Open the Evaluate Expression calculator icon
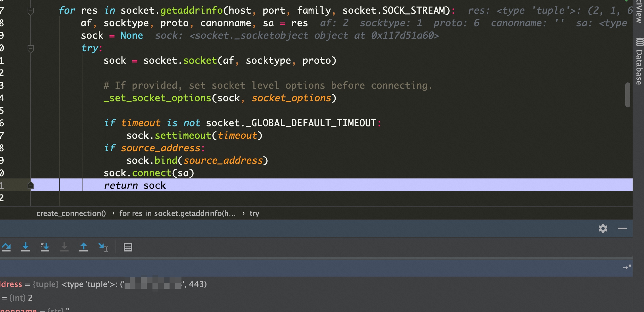The height and width of the screenshot is (312, 644). coord(128,247)
